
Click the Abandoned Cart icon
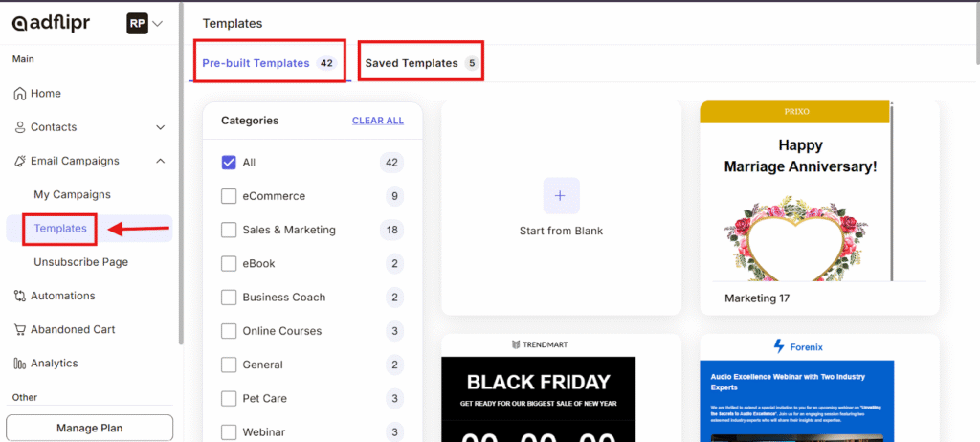19,329
